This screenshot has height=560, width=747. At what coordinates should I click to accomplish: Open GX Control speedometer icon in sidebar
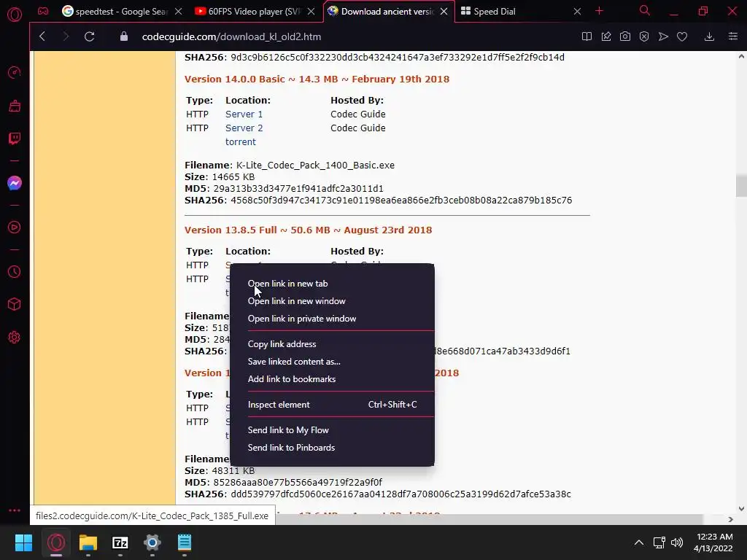(x=15, y=73)
